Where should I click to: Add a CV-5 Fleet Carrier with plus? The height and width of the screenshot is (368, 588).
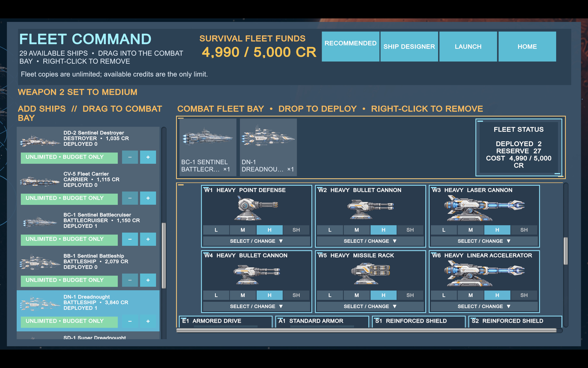[148, 198]
